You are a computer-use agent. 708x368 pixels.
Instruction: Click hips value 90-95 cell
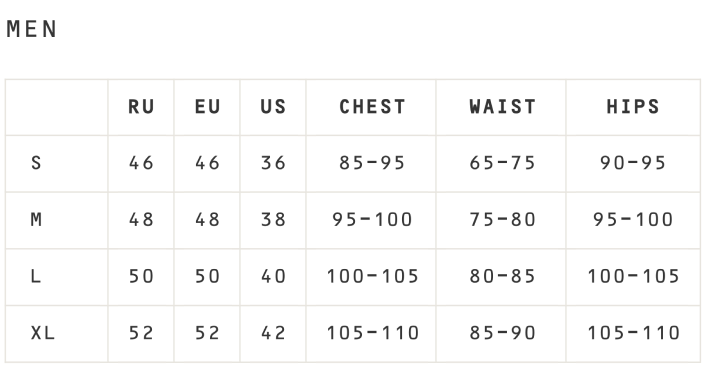tap(633, 163)
